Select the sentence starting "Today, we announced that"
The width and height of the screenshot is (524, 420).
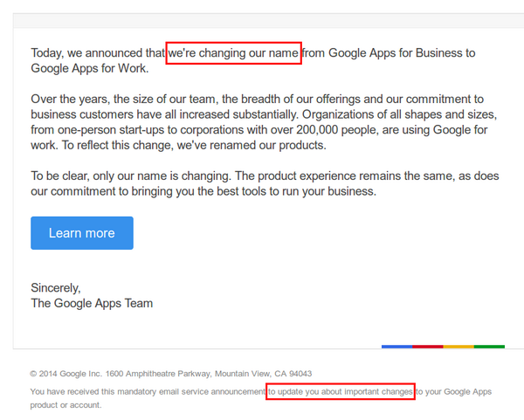point(253,60)
